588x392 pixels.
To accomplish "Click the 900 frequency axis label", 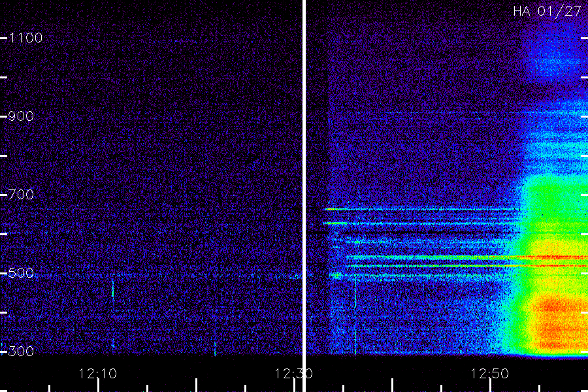I will coord(21,116).
